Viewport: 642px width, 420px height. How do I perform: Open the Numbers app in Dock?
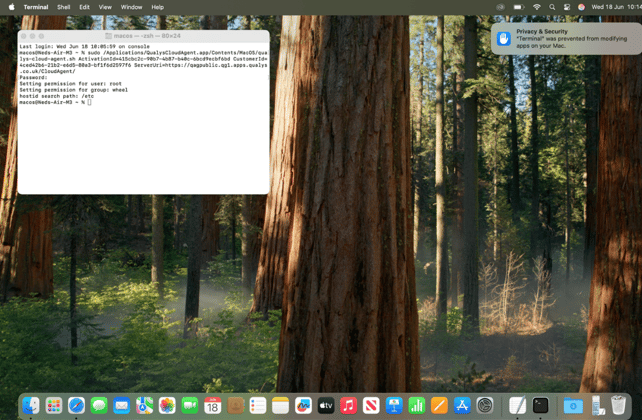pos(417,406)
